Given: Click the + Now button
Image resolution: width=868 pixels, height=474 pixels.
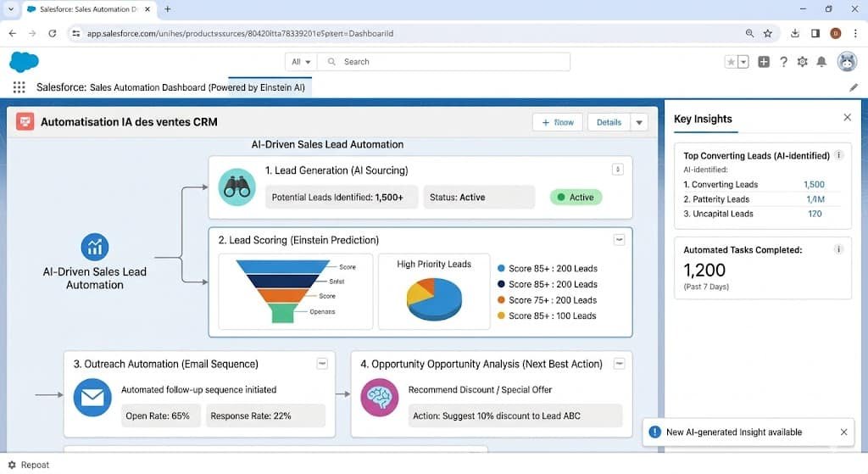Looking at the screenshot, I should click(x=558, y=122).
